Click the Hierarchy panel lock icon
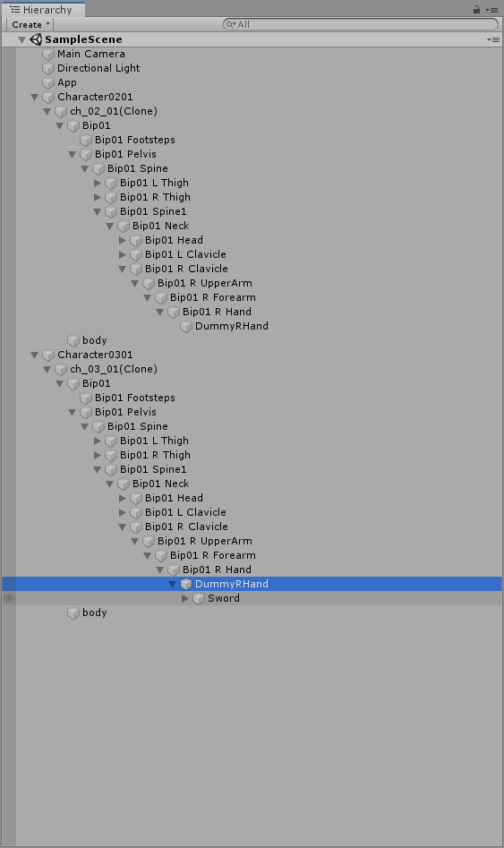Screen dimensions: 504x848 (x=476, y=9)
